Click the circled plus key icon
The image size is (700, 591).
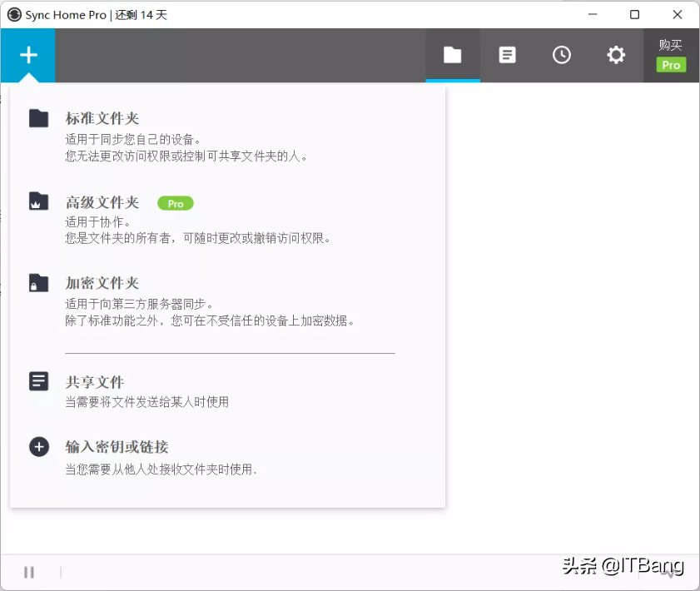click(x=38, y=447)
